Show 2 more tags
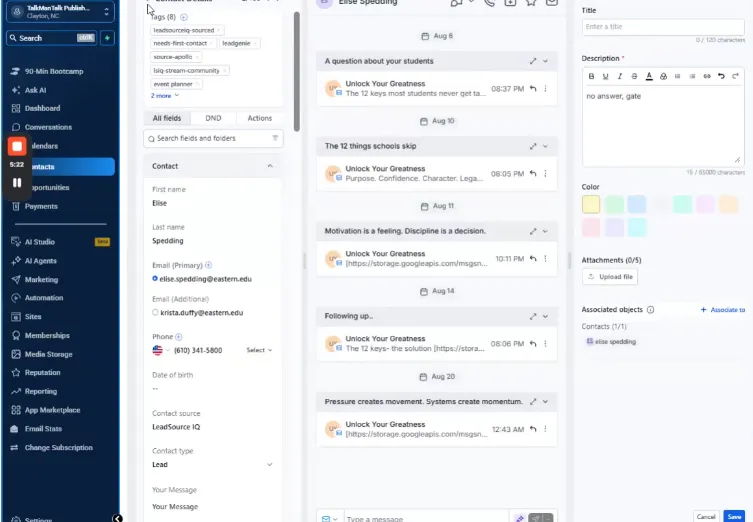753x522 pixels. (165, 96)
